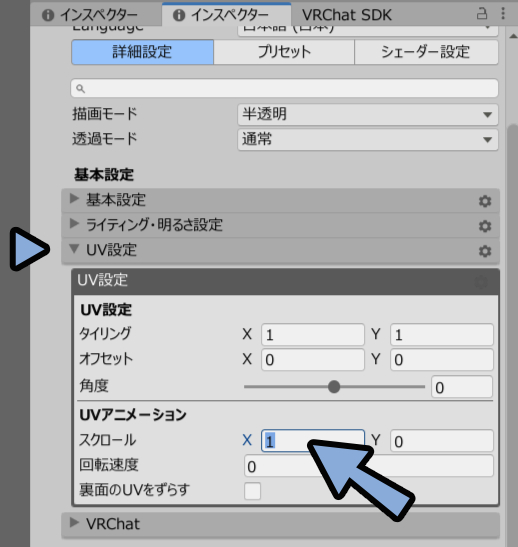This screenshot has height=547, width=518.
Task: Focus the 回転速度 input field
Action: point(369,466)
